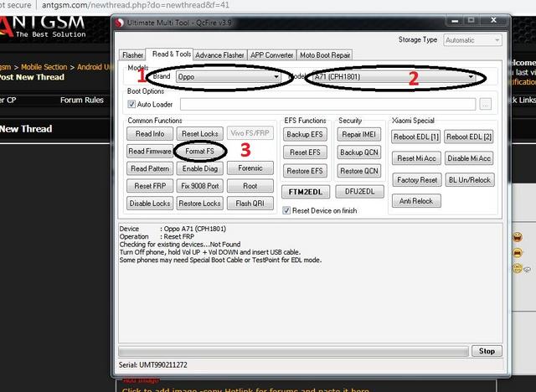Click the BL Un/Relock button
Viewport: 536px width, 392px height.
tap(470, 180)
